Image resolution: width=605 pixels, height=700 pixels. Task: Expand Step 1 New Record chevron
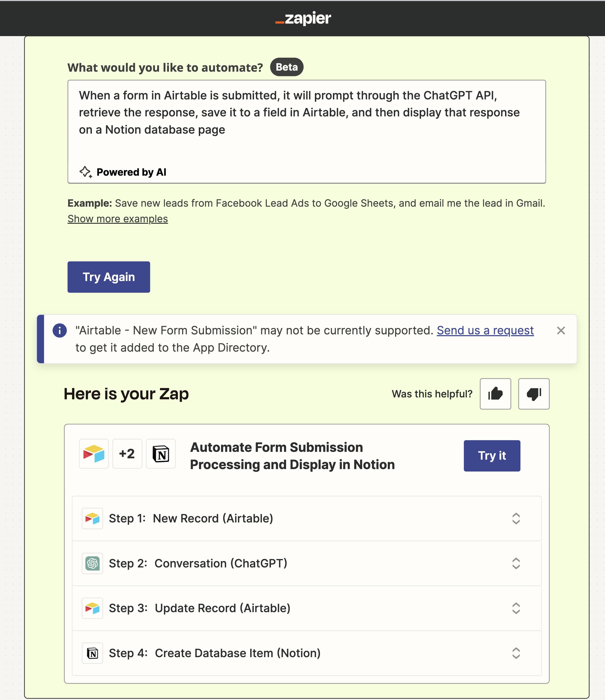516,519
